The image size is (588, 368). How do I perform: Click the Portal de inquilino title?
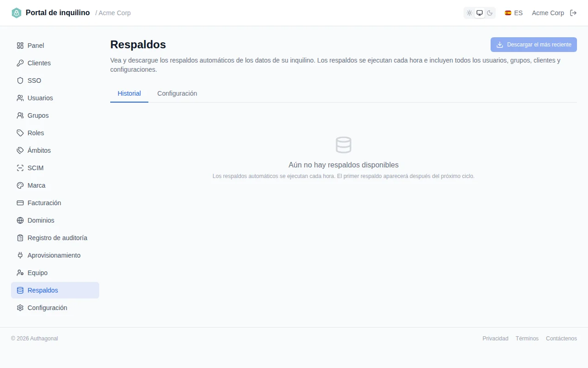point(58,13)
